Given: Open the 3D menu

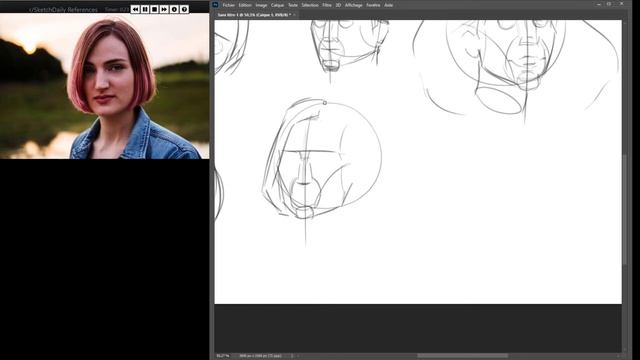Looking at the screenshot, I should pyautogui.click(x=338, y=5).
